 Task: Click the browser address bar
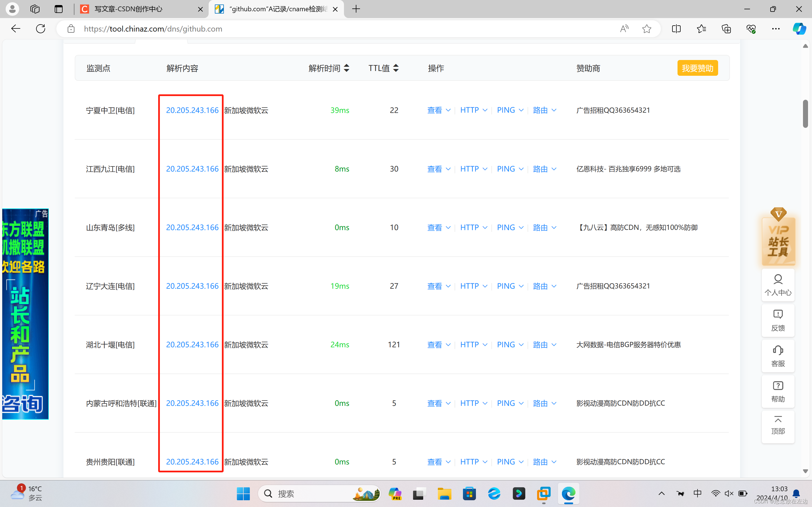point(336,29)
